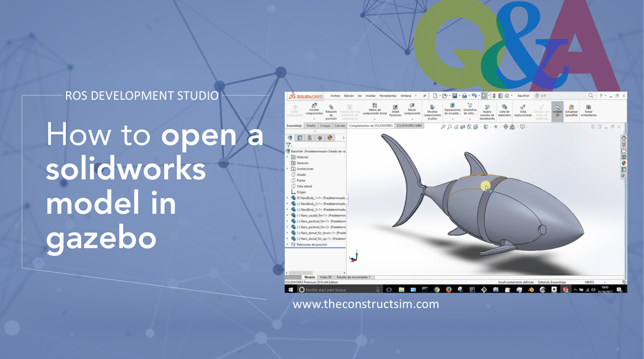The image size is (644, 359).
Task: Click the Vista explosionada tool
Action: (x=523, y=110)
